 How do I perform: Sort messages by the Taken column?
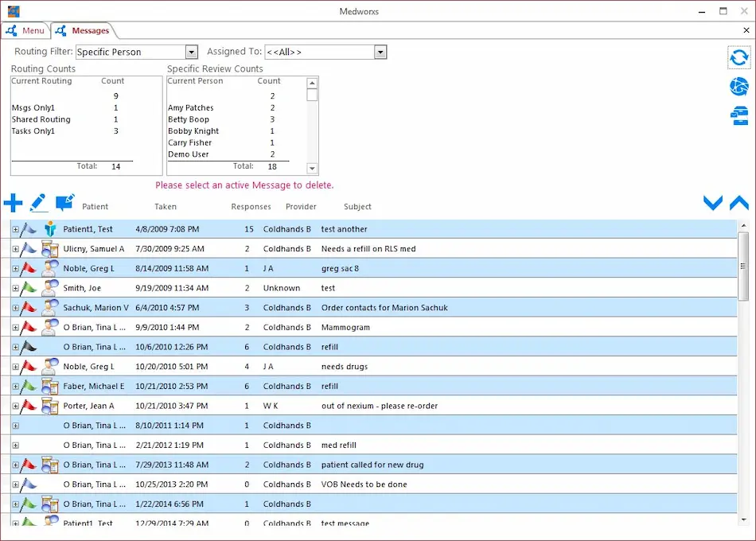coord(165,206)
